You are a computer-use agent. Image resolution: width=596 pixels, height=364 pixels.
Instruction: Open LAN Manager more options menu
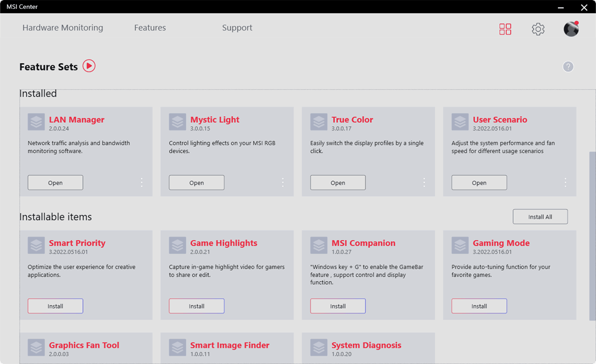pyautogui.click(x=141, y=182)
